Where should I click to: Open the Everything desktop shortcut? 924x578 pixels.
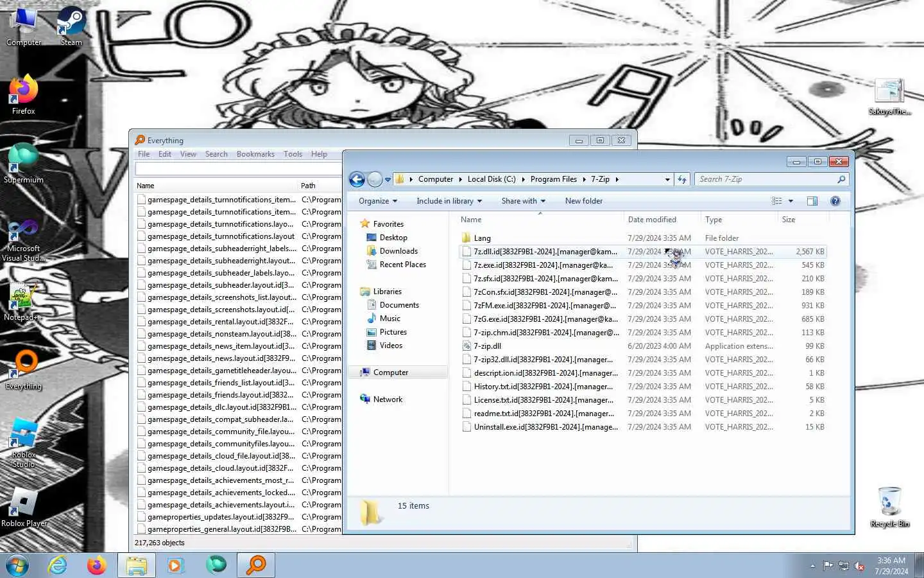pos(24,369)
